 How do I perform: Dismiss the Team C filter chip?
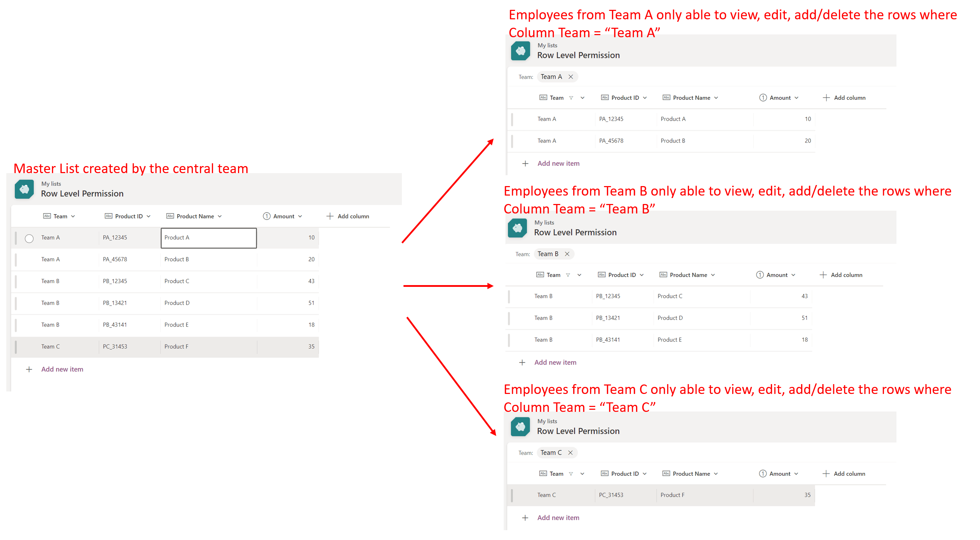pos(570,453)
